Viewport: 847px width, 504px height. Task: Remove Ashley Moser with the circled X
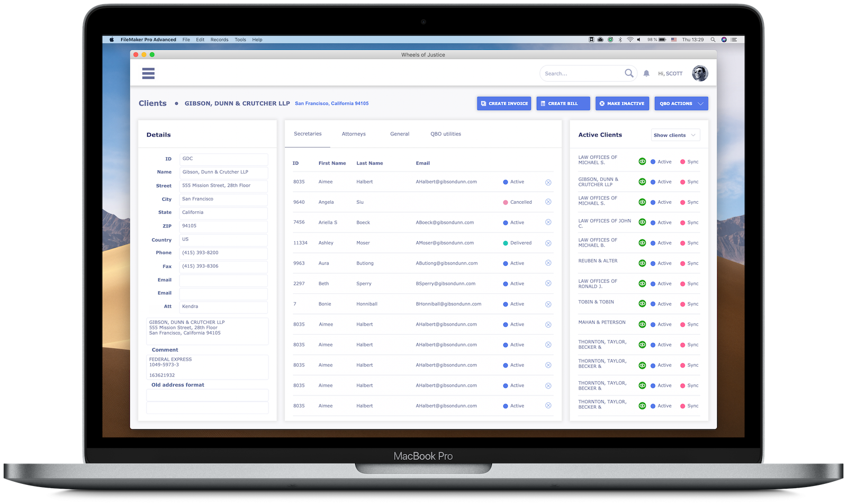click(x=548, y=243)
